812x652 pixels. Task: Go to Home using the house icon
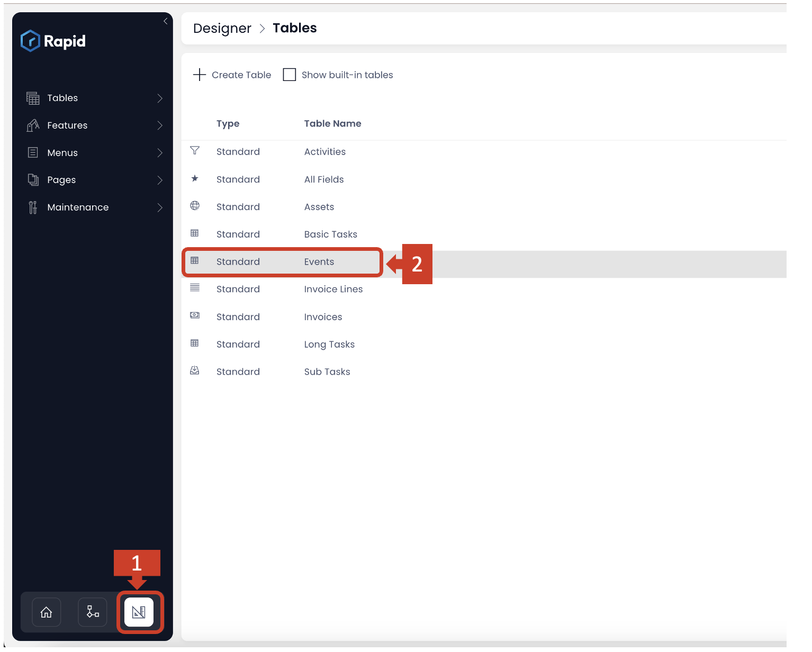click(x=47, y=612)
